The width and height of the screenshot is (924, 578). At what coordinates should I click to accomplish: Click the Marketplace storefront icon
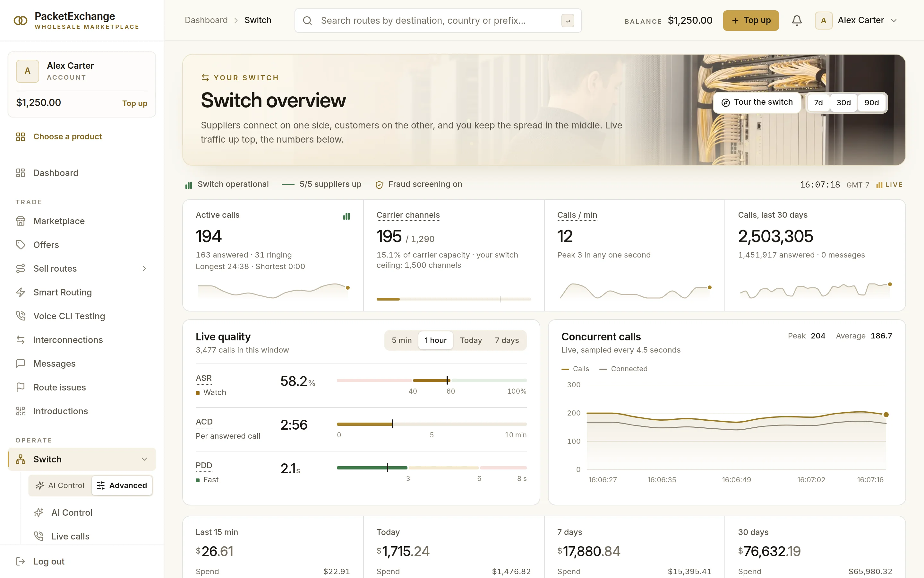(21, 221)
